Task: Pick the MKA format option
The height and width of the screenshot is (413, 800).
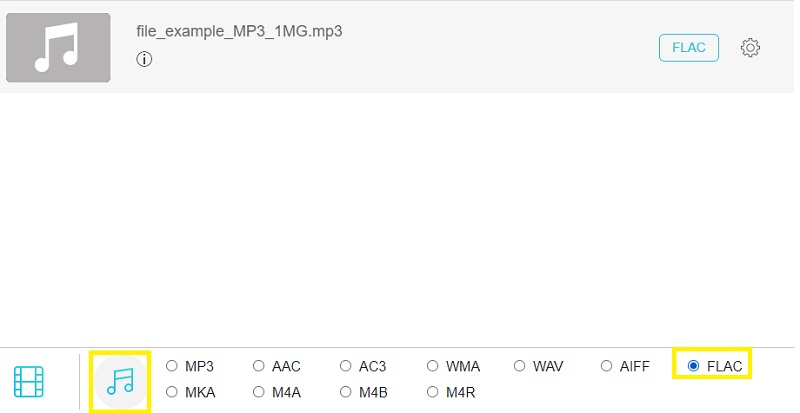Action: [x=172, y=392]
